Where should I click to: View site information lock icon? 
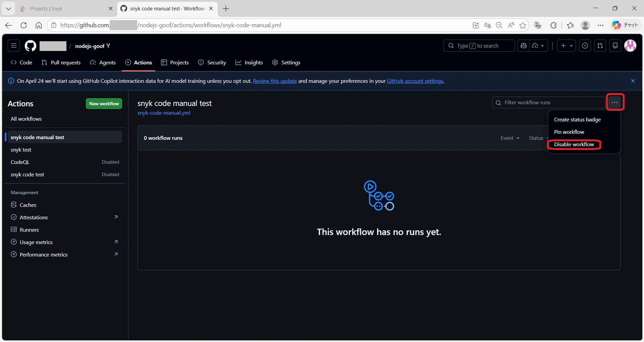click(x=54, y=25)
